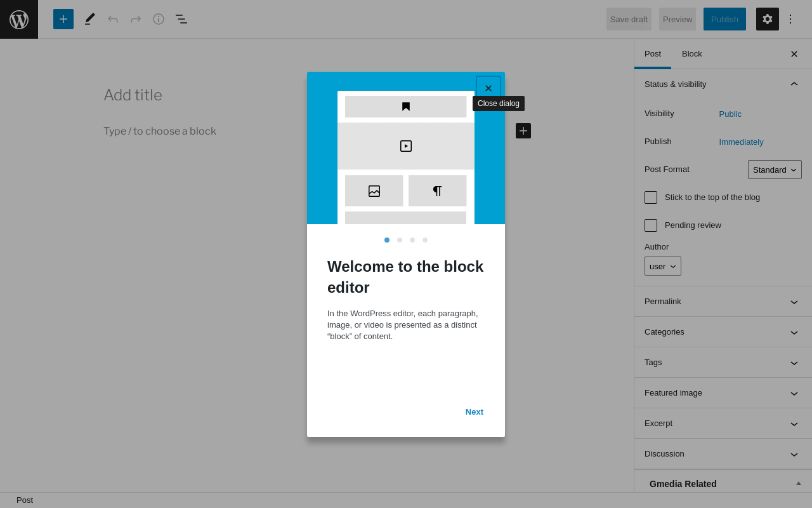Click the WordPress logo icon

click(x=19, y=19)
